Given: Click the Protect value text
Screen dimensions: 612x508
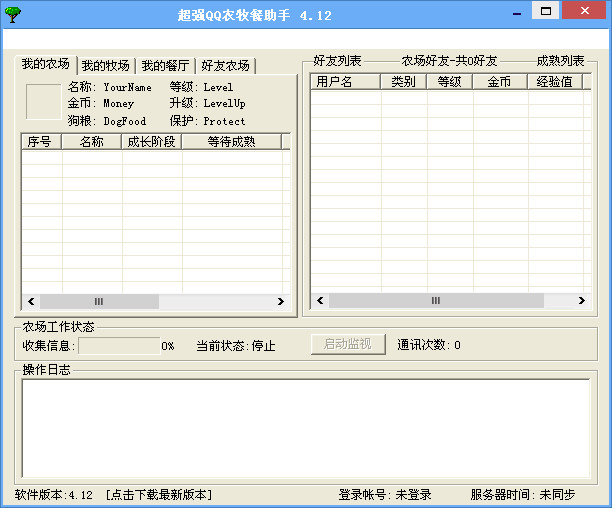Looking at the screenshot, I should 224,121.
